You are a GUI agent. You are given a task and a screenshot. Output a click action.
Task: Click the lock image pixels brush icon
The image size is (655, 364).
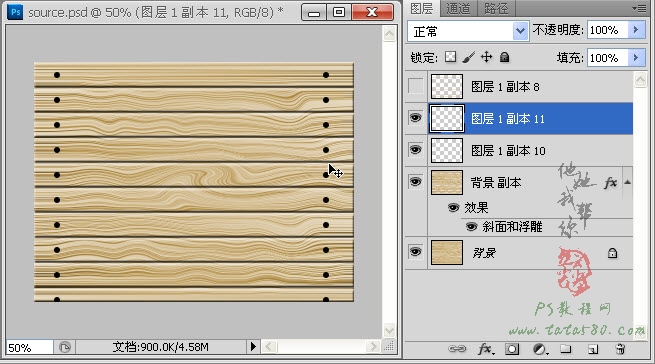tap(469, 57)
